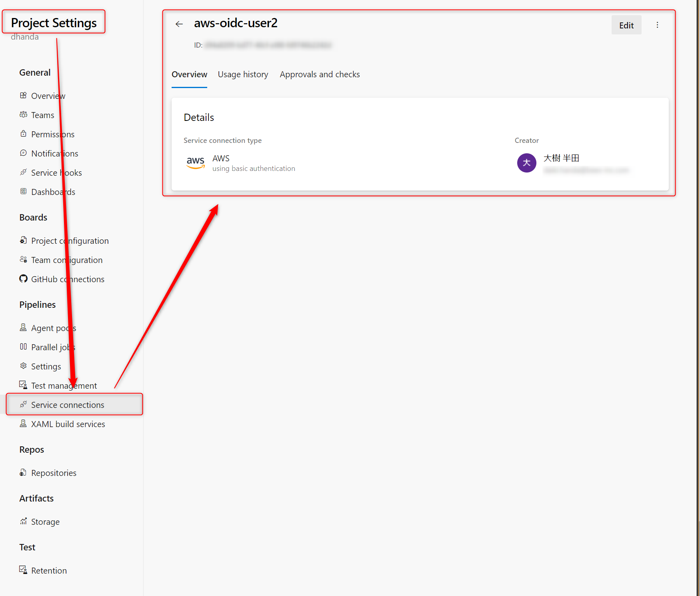
Task: Go to GitHub connections
Action: tap(68, 279)
